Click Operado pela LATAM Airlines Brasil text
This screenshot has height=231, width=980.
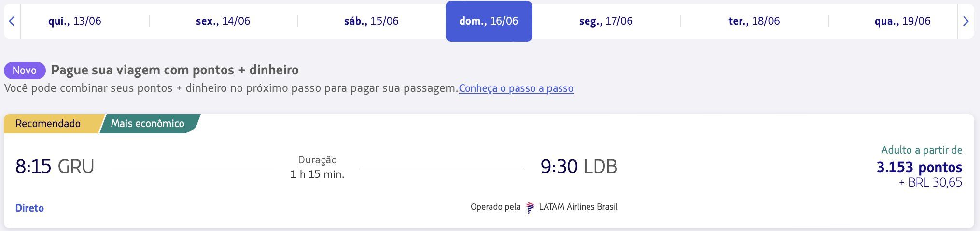[x=544, y=207]
